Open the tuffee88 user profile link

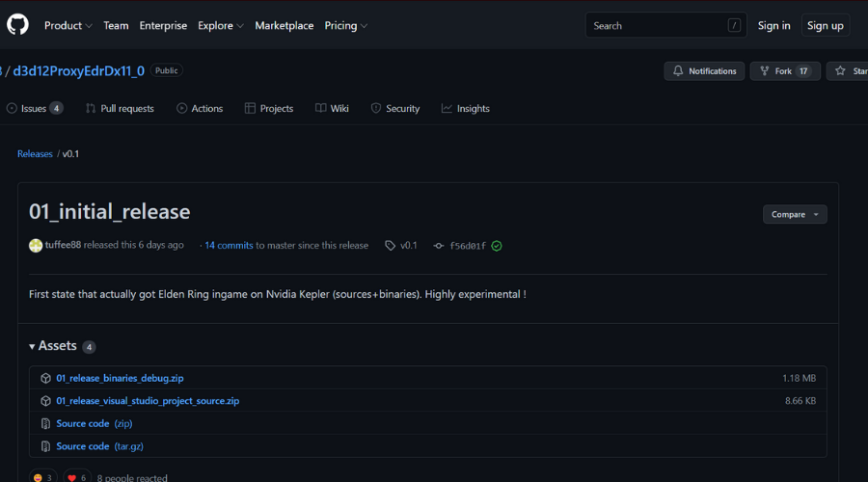pyautogui.click(x=63, y=245)
